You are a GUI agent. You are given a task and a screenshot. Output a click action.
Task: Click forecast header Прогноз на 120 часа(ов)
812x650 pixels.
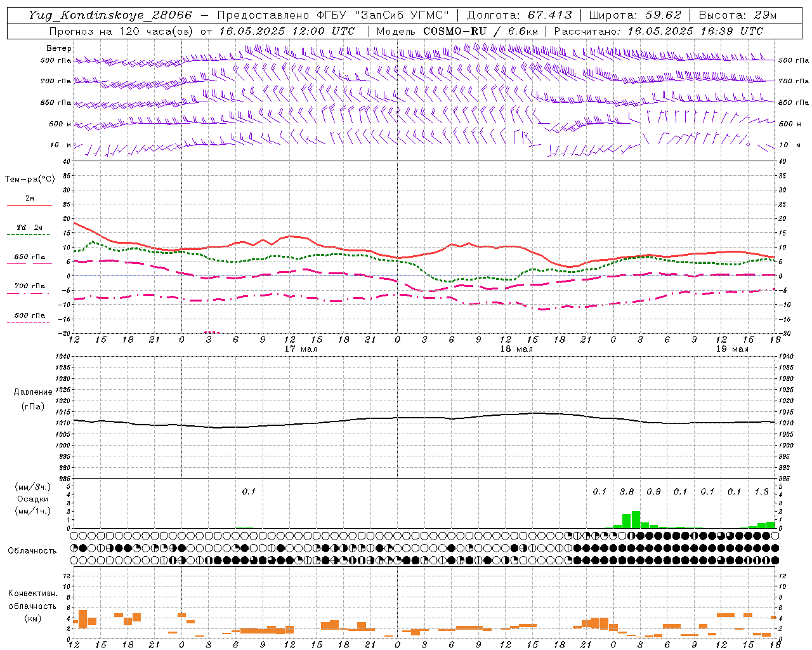tap(122, 31)
